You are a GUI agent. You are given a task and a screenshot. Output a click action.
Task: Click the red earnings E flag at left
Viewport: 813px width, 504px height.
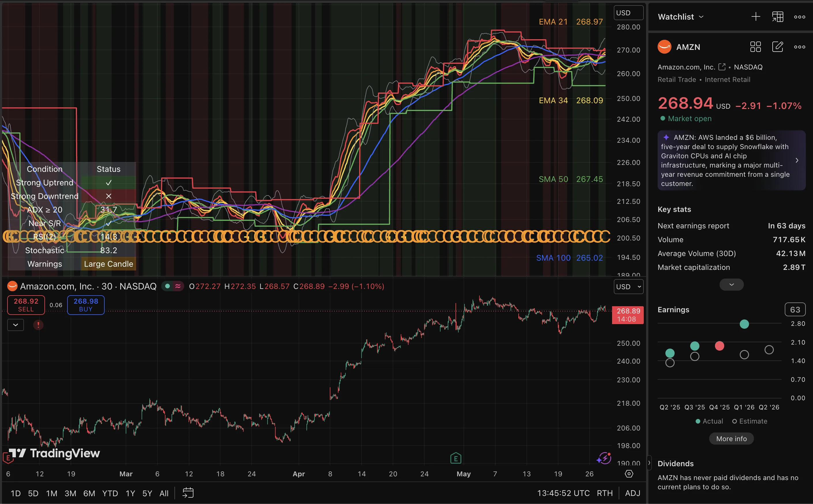tap(8, 458)
